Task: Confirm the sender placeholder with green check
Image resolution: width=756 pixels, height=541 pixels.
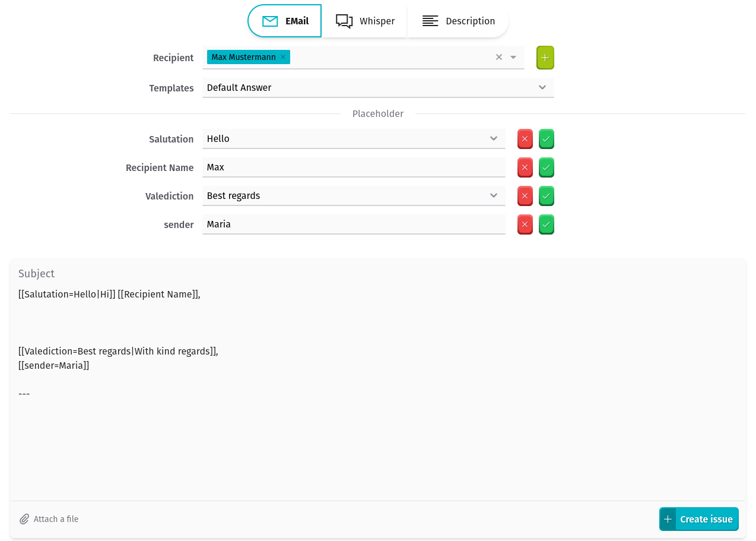Action: (x=547, y=224)
